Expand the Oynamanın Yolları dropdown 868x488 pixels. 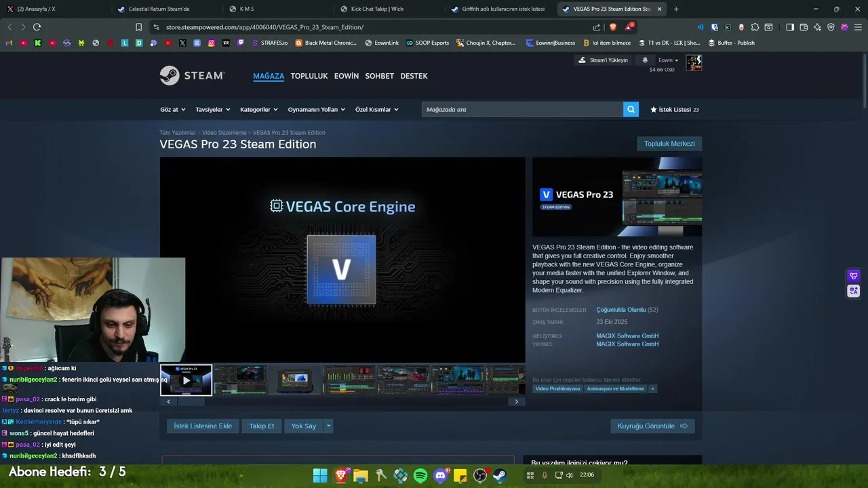click(x=316, y=109)
